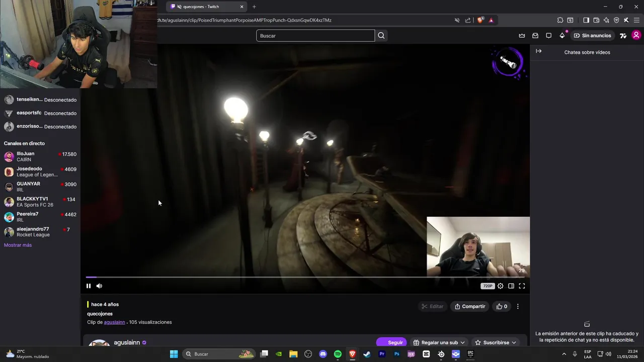Screen dimensions: 644x362
Task: Enter fullscreen mode on the clip
Action: [x=522, y=286]
